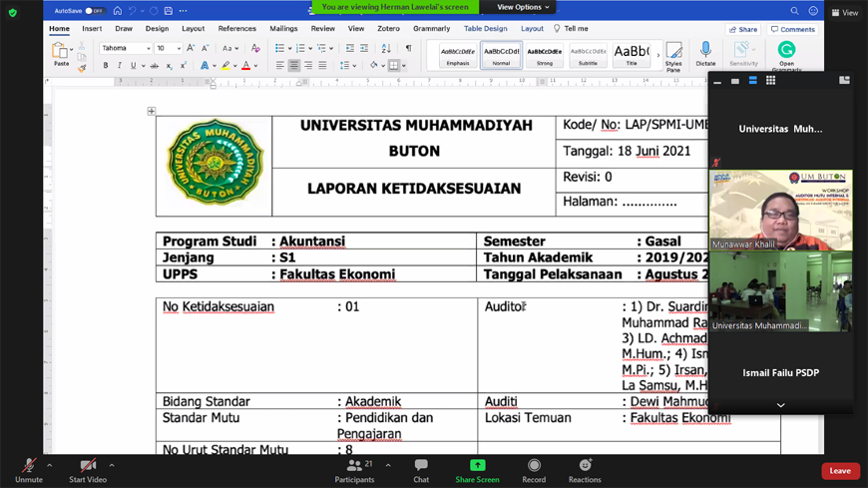Screen dimensions: 868x488
Task: Apply underline formatting
Action: pyautogui.click(x=133, y=65)
